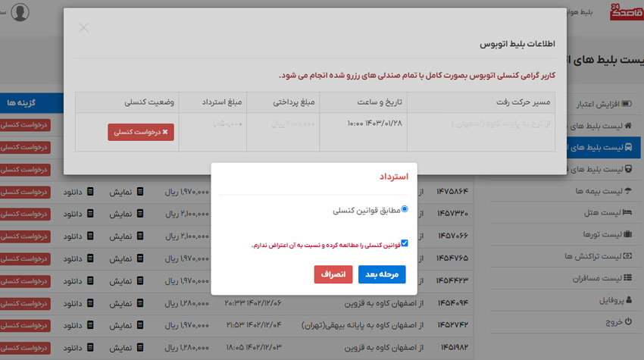Click the bus icon of the selected sidebar item

pyautogui.click(x=628, y=147)
